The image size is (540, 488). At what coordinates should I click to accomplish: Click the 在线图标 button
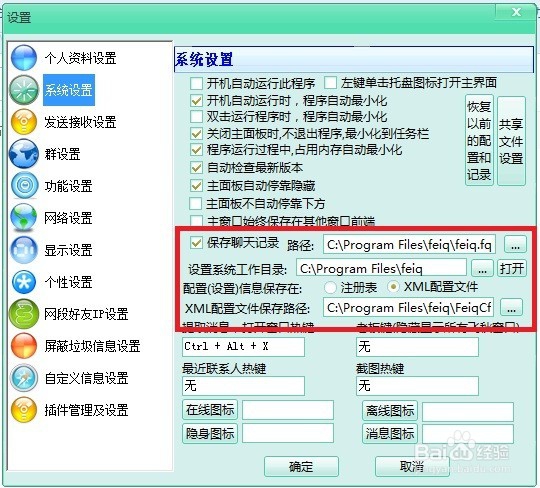tap(210, 410)
